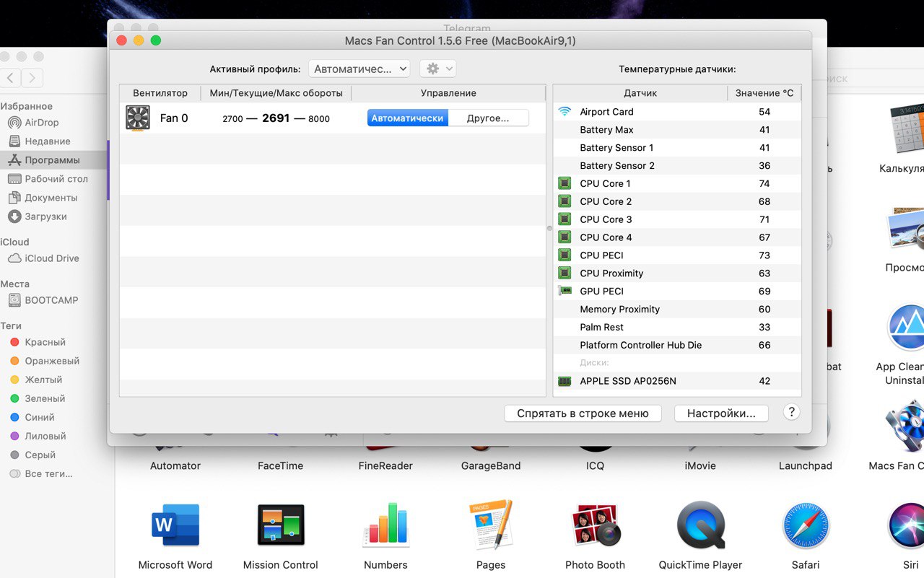This screenshot has width=924, height=578.
Task: Select AirDrop in Finder sidebar
Action: pos(42,123)
